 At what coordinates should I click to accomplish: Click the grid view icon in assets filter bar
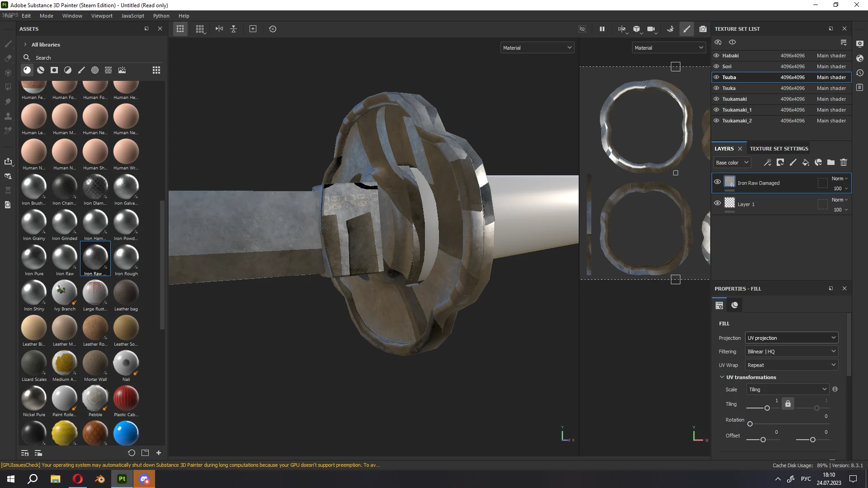tap(156, 70)
